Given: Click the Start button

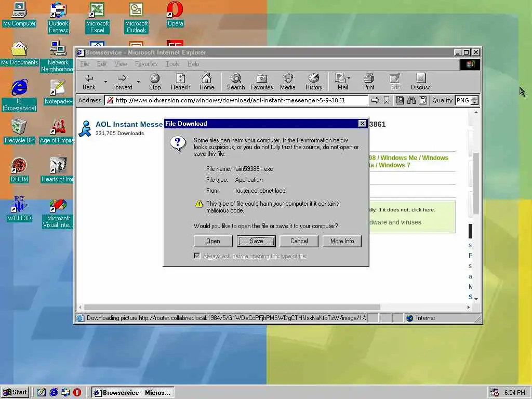Looking at the screenshot, I should click(x=15, y=392).
